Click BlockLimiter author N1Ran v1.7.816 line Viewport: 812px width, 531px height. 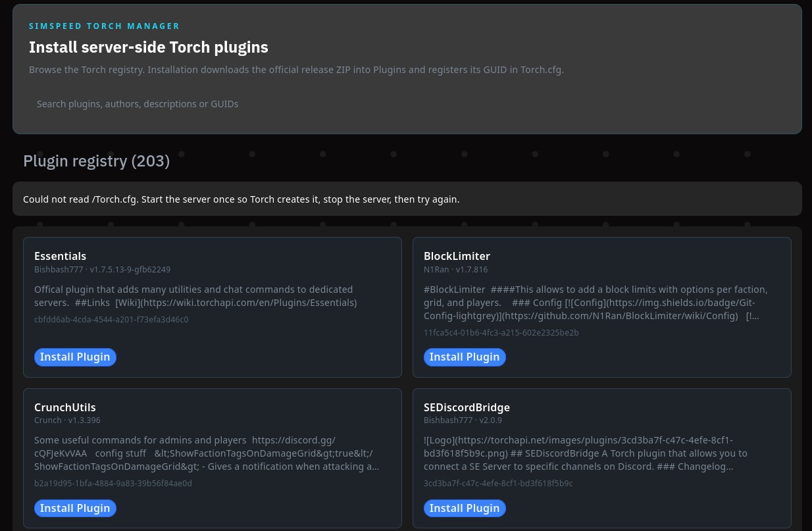click(455, 269)
